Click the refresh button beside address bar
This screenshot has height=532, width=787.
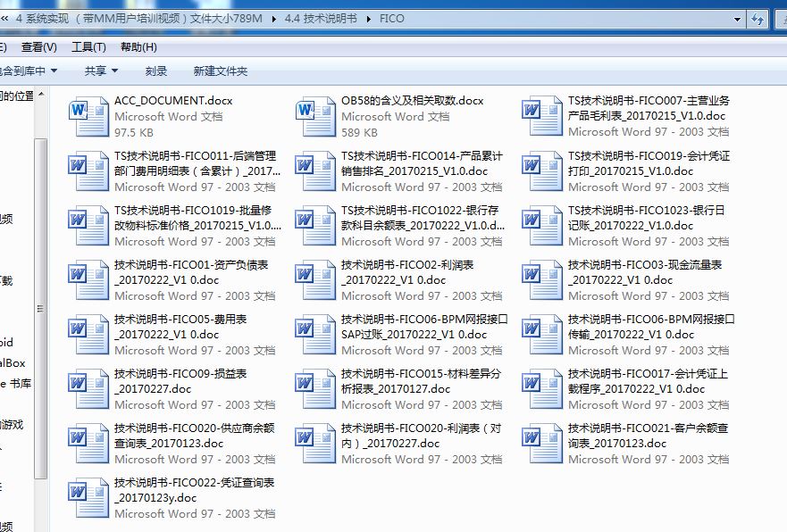point(757,19)
